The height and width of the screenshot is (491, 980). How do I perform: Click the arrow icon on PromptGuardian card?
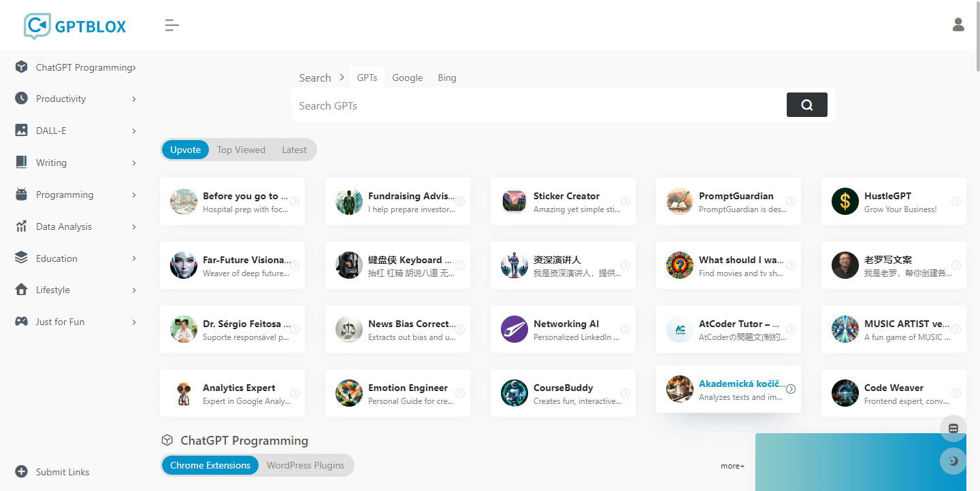tap(791, 201)
